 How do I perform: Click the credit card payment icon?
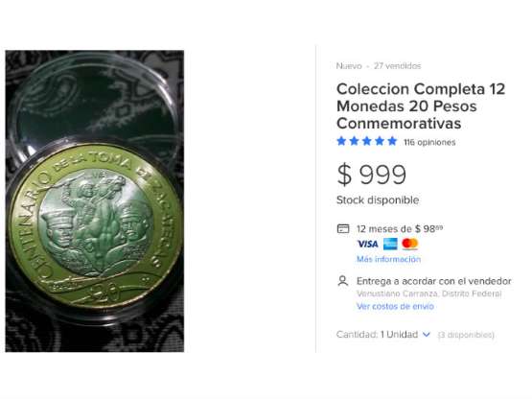click(x=343, y=228)
